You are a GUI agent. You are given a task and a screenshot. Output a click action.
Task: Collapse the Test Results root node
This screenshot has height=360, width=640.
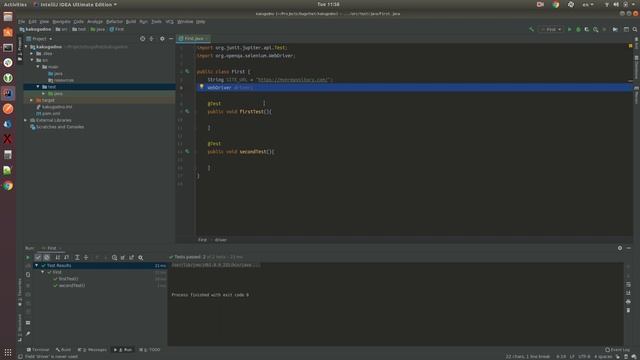(36, 265)
